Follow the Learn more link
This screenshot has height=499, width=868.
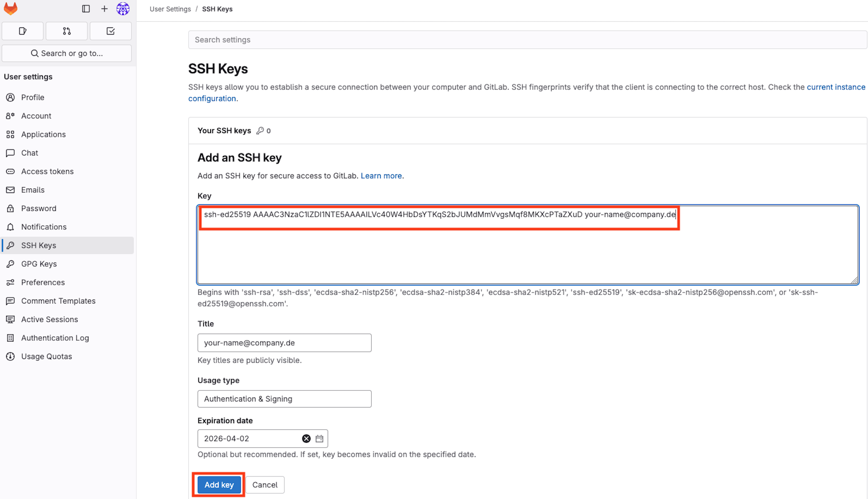[381, 176]
